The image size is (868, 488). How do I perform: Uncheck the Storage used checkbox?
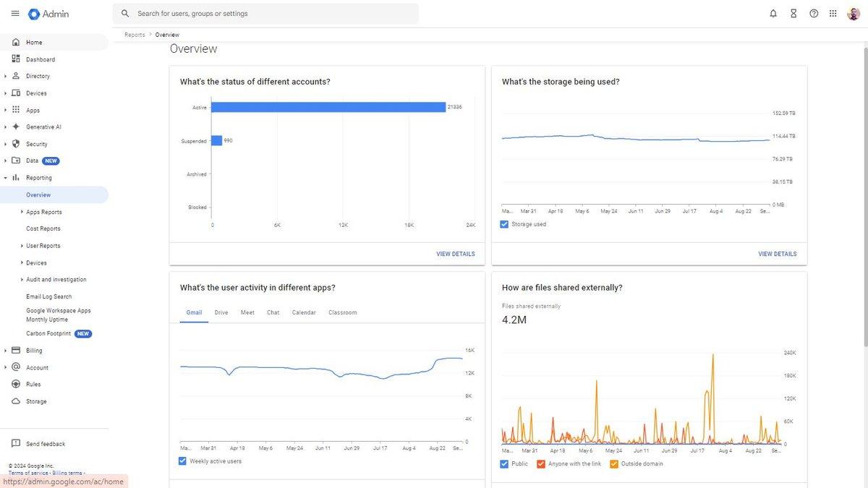point(504,224)
